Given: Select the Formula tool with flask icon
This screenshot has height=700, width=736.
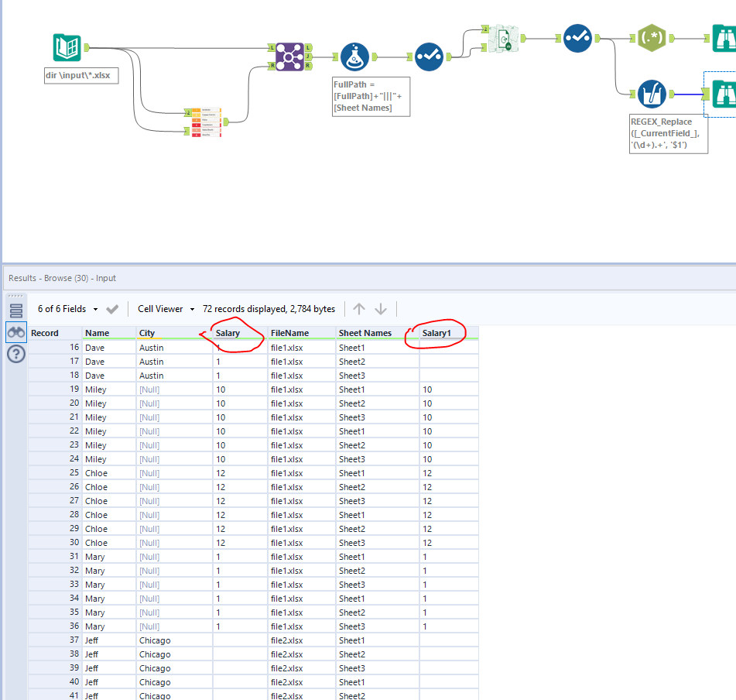Looking at the screenshot, I should click(x=354, y=56).
